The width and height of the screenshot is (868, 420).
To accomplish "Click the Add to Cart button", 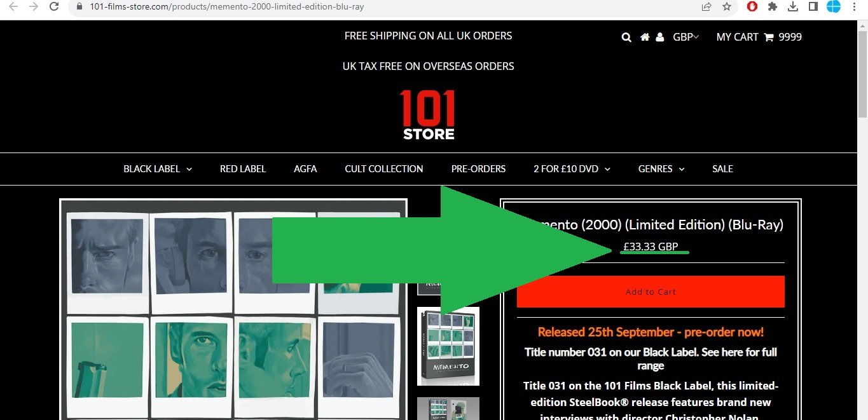I will pyautogui.click(x=651, y=292).
